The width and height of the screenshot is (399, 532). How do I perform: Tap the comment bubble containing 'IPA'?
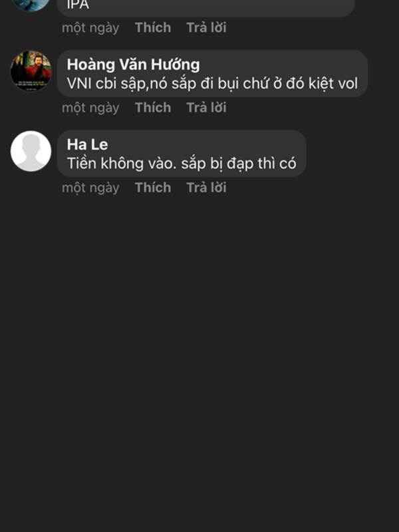(x=206, y=8)
